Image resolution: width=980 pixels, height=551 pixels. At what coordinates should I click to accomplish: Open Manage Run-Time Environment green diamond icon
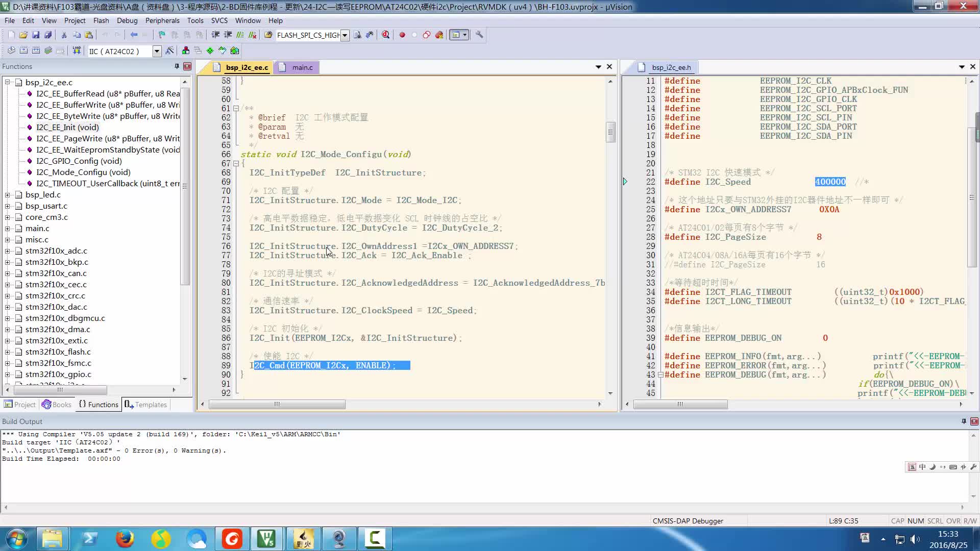(x=210, y=51)
